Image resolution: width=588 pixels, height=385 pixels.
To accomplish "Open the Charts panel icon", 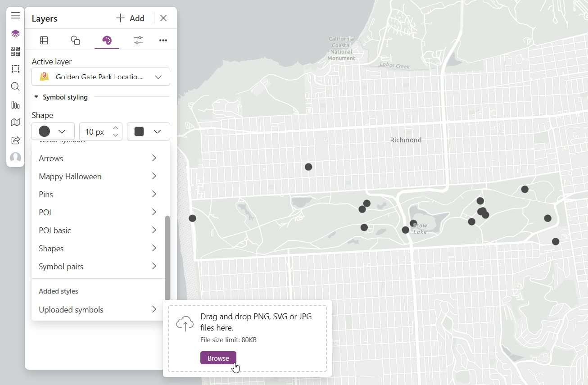I will [x=15, y=105].
